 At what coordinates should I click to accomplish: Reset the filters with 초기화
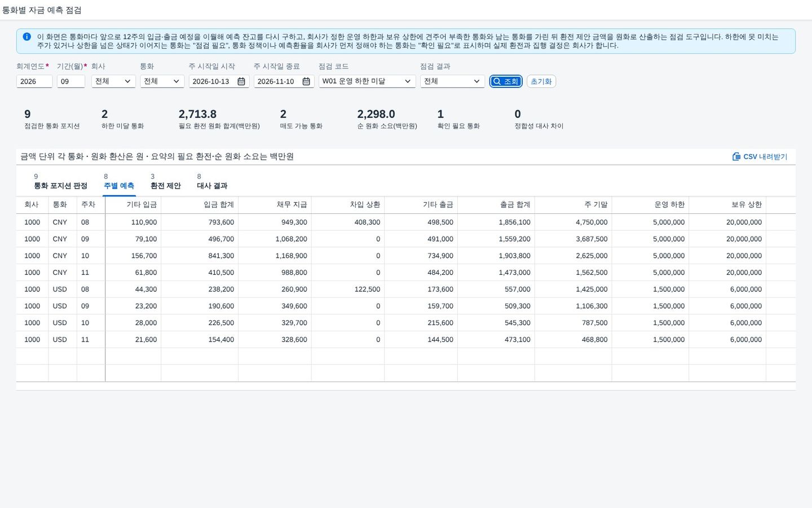(x=541, y=81)
